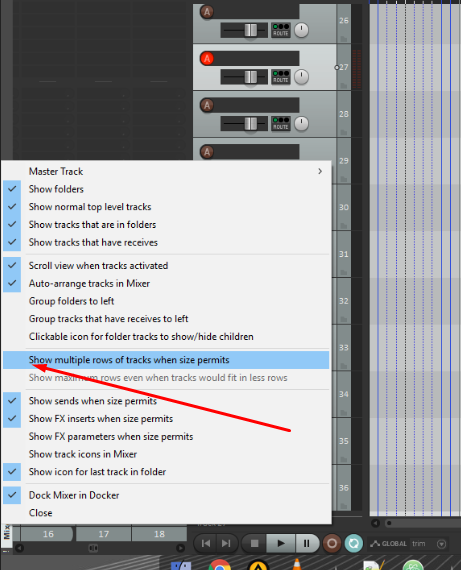Image resolution: width=461 pixels, height=570 pixels.
Task: Open VLC from the taskbar
Action: pos(297,565)
